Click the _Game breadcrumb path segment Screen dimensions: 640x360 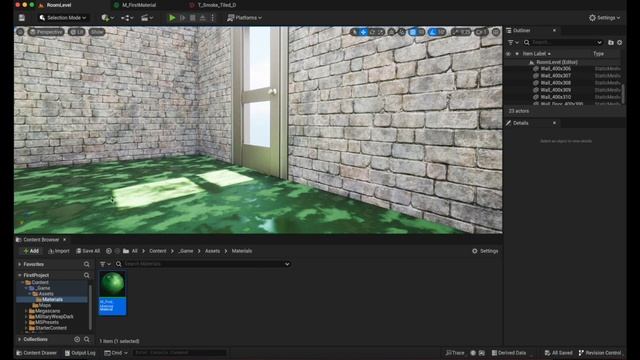[x=185, y=251]
